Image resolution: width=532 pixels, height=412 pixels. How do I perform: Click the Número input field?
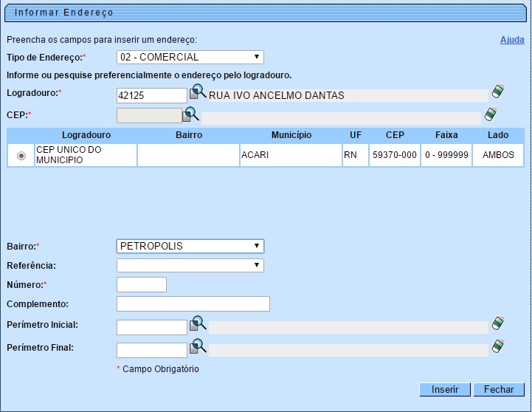pos(142,285)
